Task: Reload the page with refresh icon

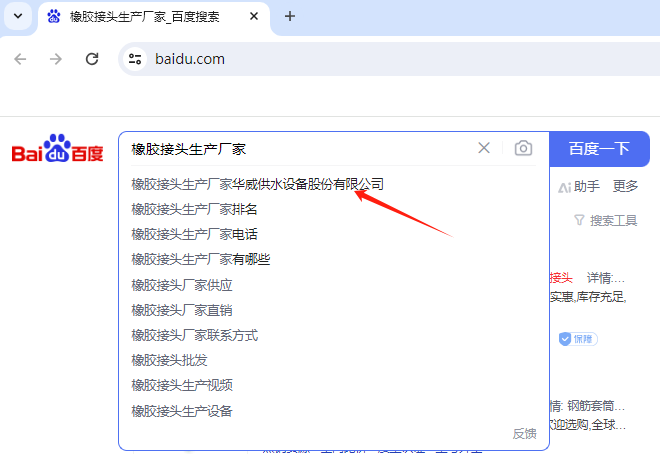Action: (x=92, y=59)
